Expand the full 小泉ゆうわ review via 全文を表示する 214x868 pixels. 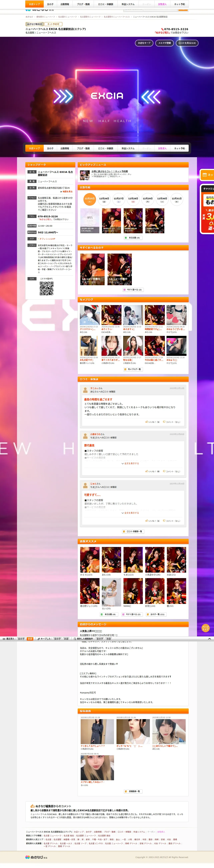pos(130,463)
